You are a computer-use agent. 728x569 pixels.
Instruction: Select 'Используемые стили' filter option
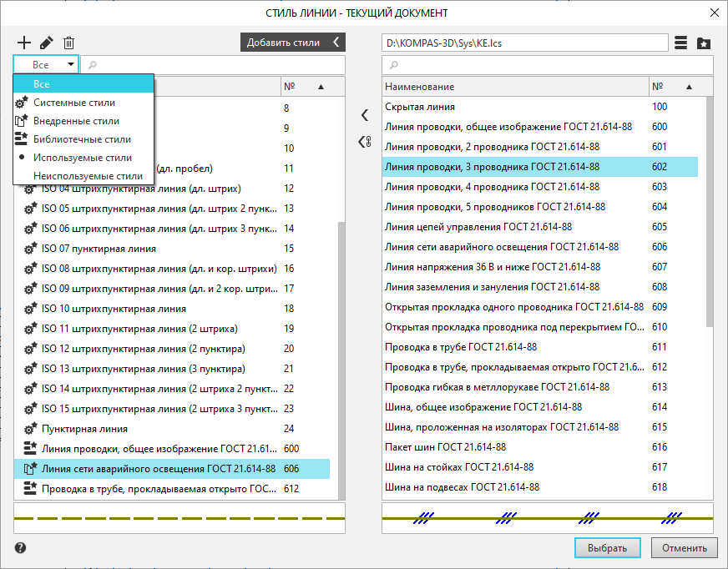coord(82,158)
